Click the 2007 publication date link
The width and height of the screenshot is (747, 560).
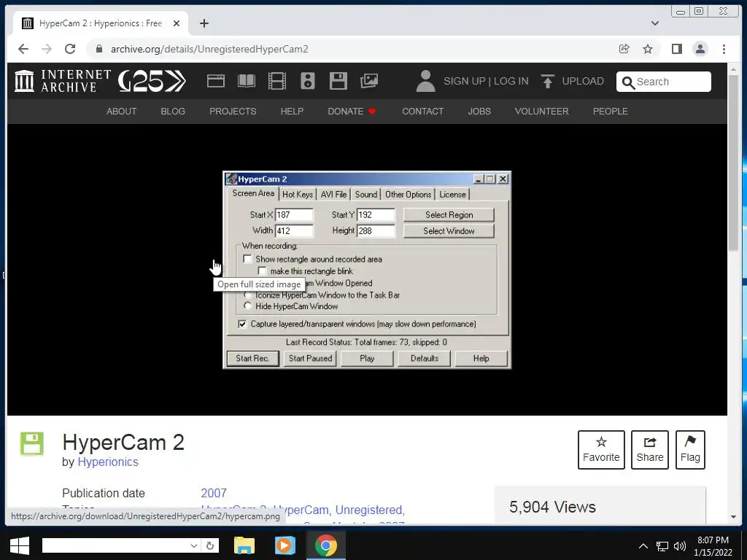pos(214,493)
